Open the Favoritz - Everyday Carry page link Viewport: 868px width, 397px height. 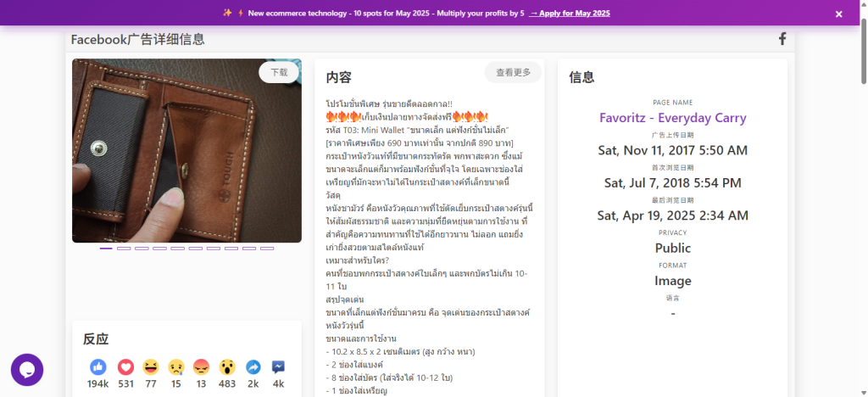tap(672, 118)
